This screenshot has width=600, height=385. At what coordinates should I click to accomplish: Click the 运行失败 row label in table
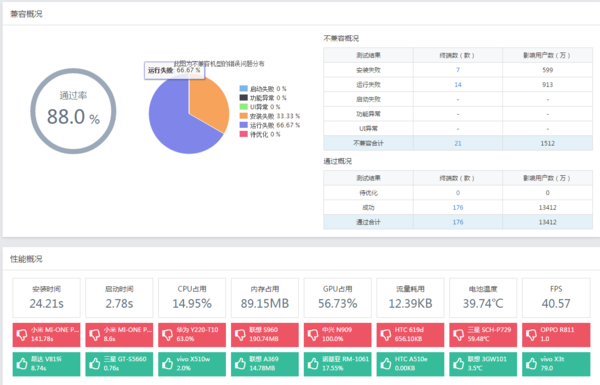pyautogui.click(x=368, y=85)
